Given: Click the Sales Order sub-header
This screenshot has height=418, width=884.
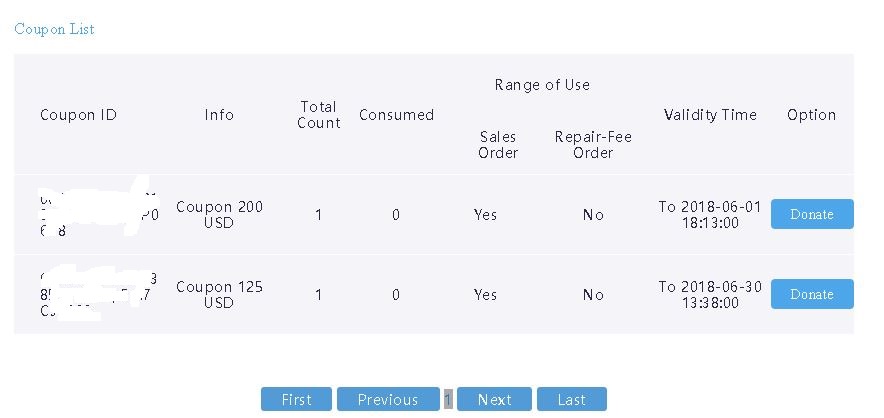Looking at the screenshot, I should [x=498, y=145].
